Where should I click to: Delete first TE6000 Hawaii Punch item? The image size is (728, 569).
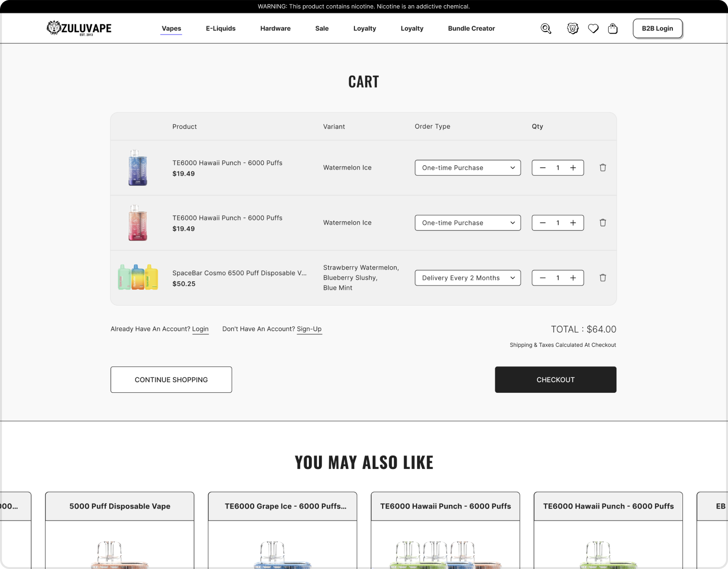pyautogui.click(x=603, y=168)
